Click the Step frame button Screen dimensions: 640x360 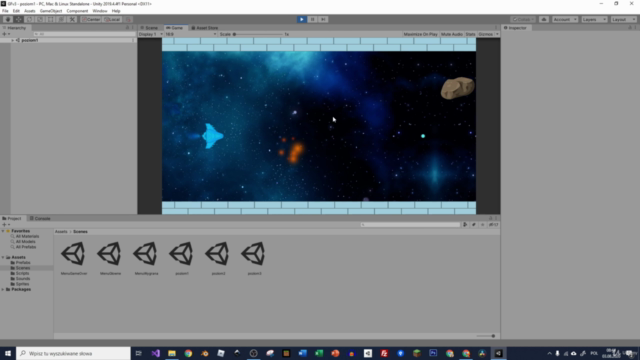[323, 19]
